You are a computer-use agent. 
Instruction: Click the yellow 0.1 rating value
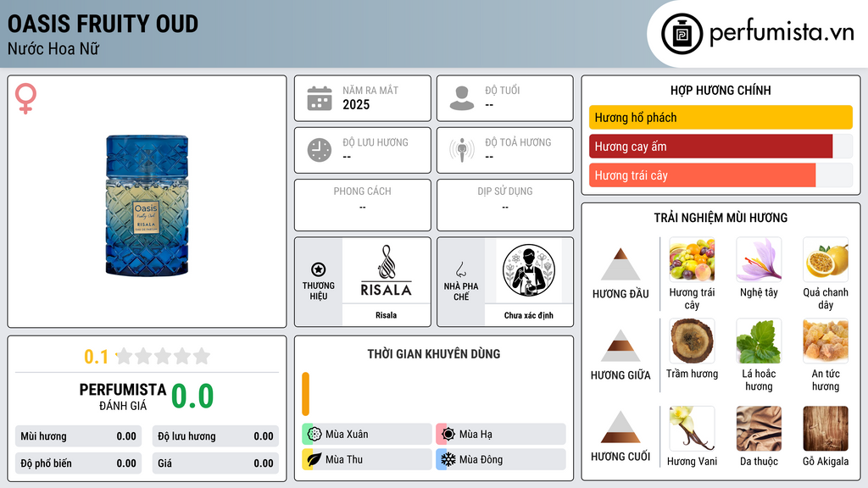[96, 357]
